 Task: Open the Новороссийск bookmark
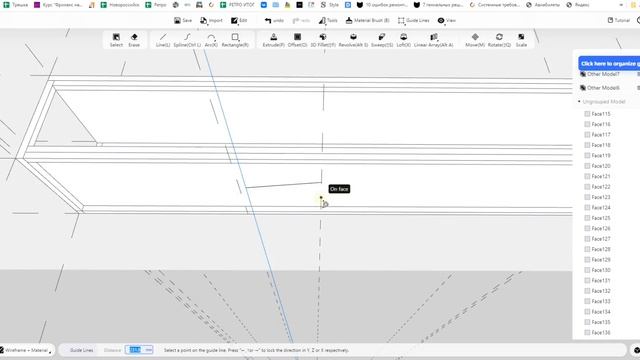coord(120,5)
